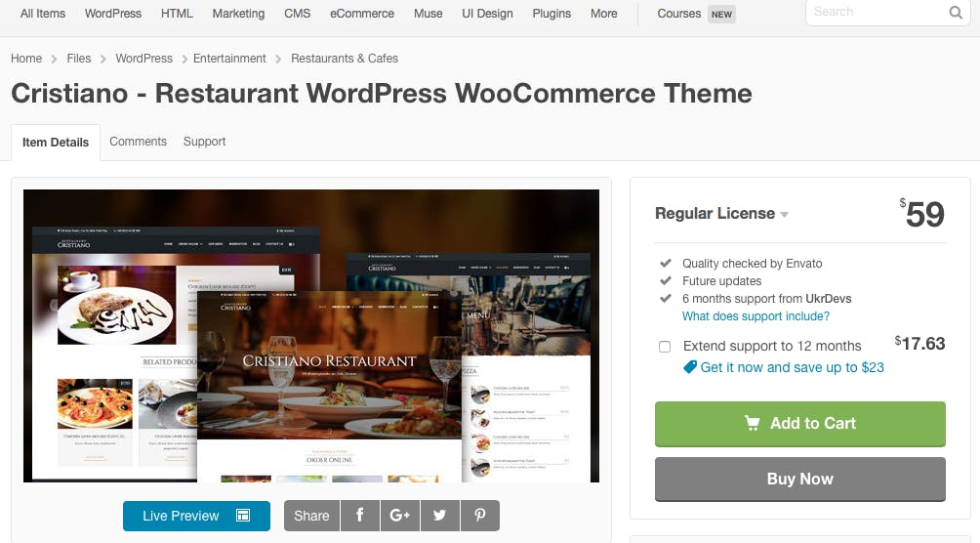Click the tag icon beside save offer
This screenshot has height=543, width=980.
tap(690, 367)
